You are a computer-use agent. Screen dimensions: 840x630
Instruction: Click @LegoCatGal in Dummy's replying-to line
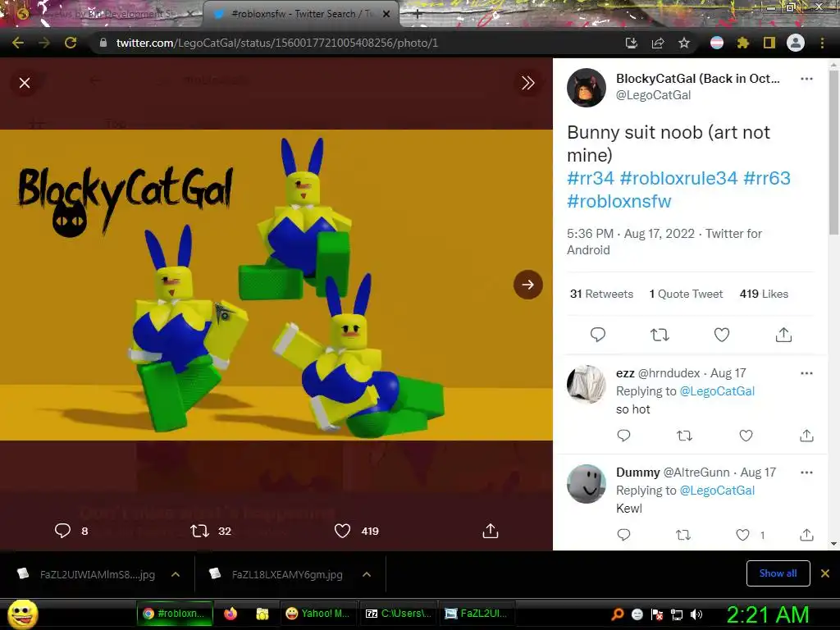coord(717,491)
